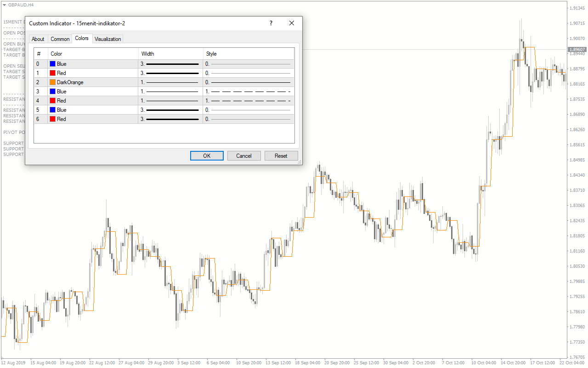This screenshot has width=588, height=368.
Task: Click the Red color swatch in row 1
Action: click(x=53, y=73)
